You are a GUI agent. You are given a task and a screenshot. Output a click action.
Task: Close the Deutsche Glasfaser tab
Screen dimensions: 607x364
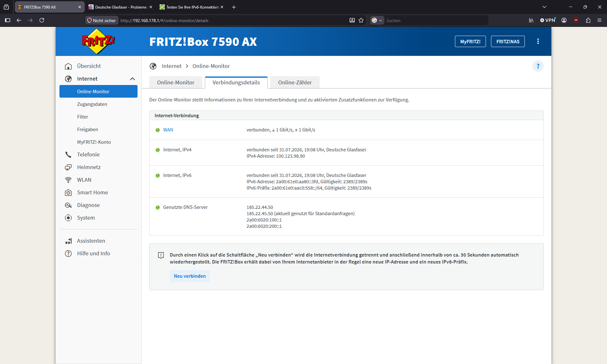[151, 7]
